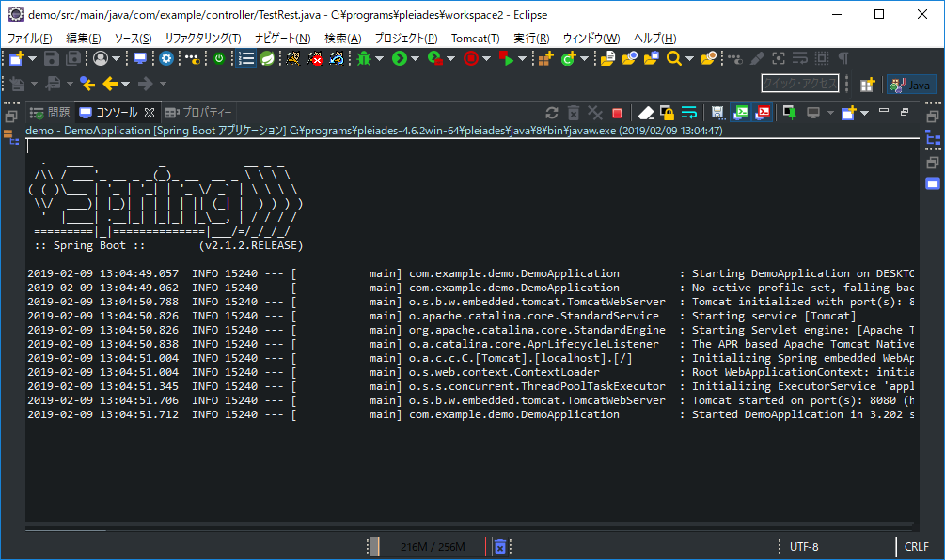The image size is (945, 560).
Task: Click the Quick Access input field
Action: click(x=800, y=84)
